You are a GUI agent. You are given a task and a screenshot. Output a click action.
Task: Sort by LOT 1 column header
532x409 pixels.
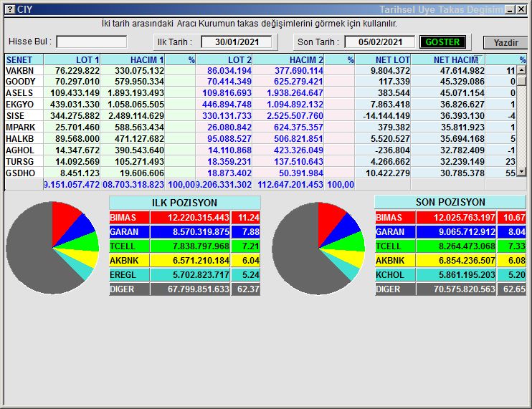[x=72, y=59]
